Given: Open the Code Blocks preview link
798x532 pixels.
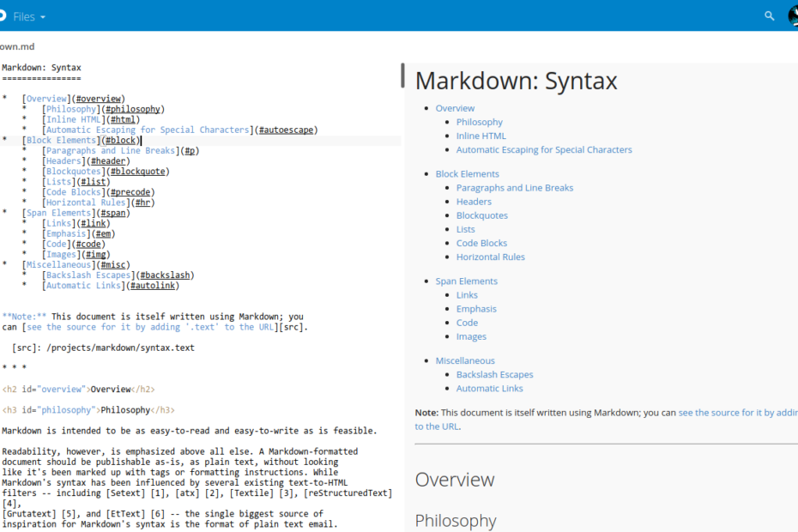Looking at the screenshot, I should pyautogui.click(x=481, y=244).
